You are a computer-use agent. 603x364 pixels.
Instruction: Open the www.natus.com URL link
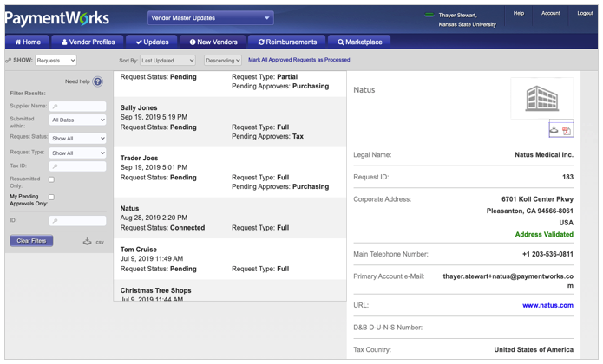point(547,305)
